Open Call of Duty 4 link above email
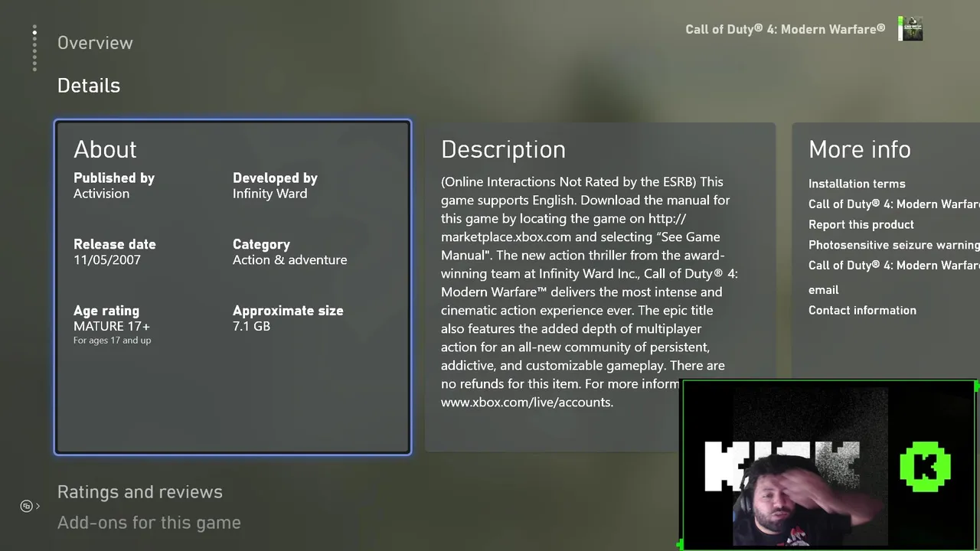 (x=894, y=266)
